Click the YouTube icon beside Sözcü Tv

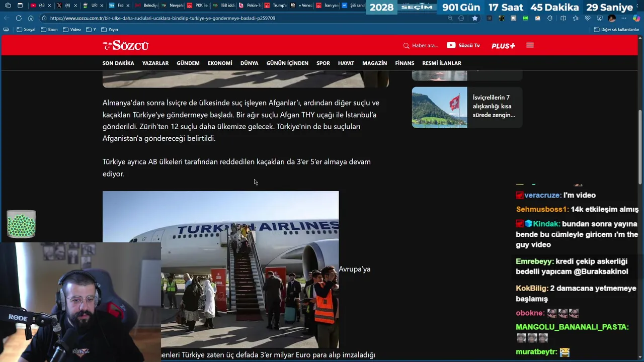tap(451, 45)
